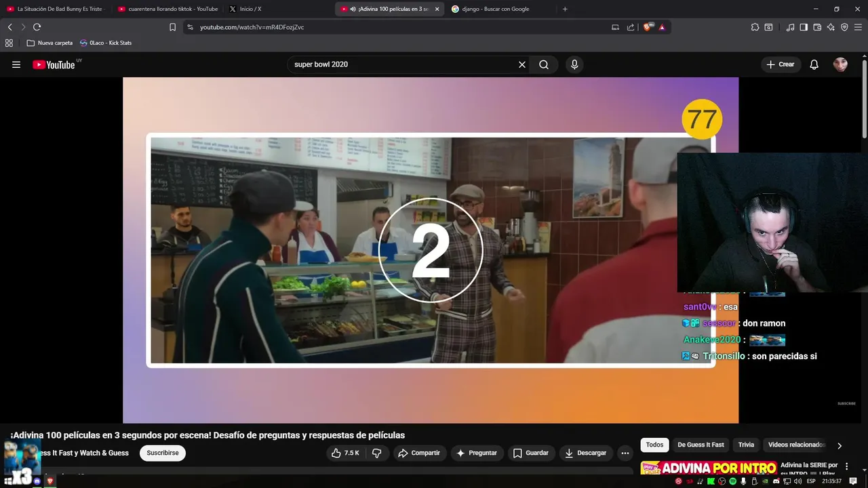View site information icon in address bar
Viewport: 868px width, 488px height.
190,27
